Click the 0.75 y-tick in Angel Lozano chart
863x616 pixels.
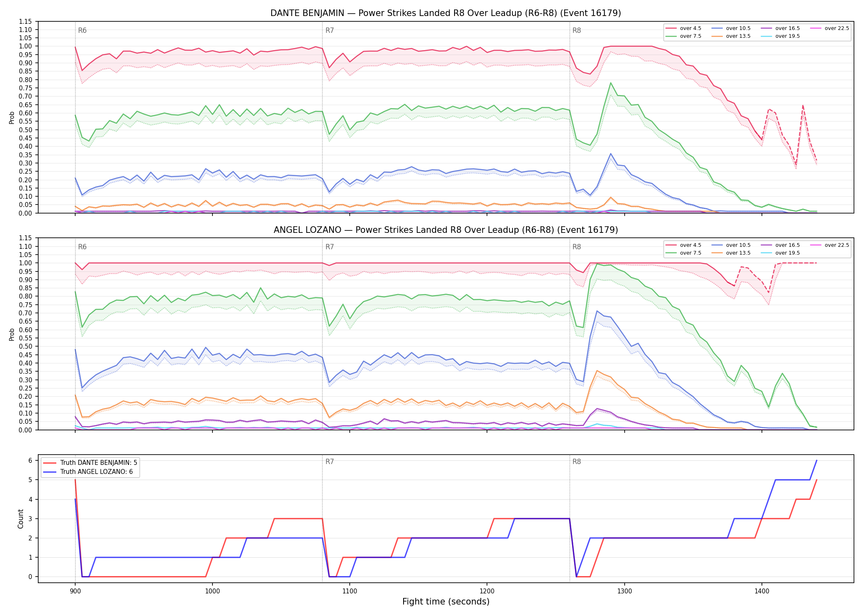tap(25, 305)
